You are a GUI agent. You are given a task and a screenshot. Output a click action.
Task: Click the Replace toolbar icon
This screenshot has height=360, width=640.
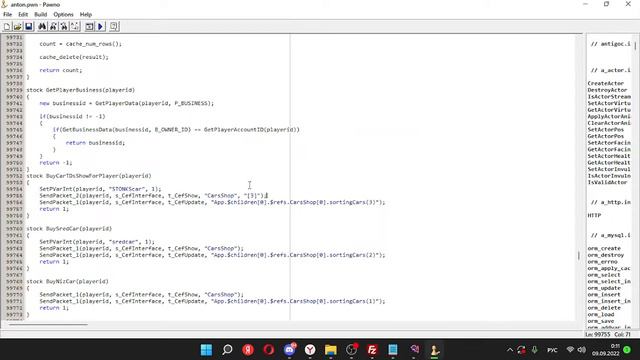pos(64,27)
